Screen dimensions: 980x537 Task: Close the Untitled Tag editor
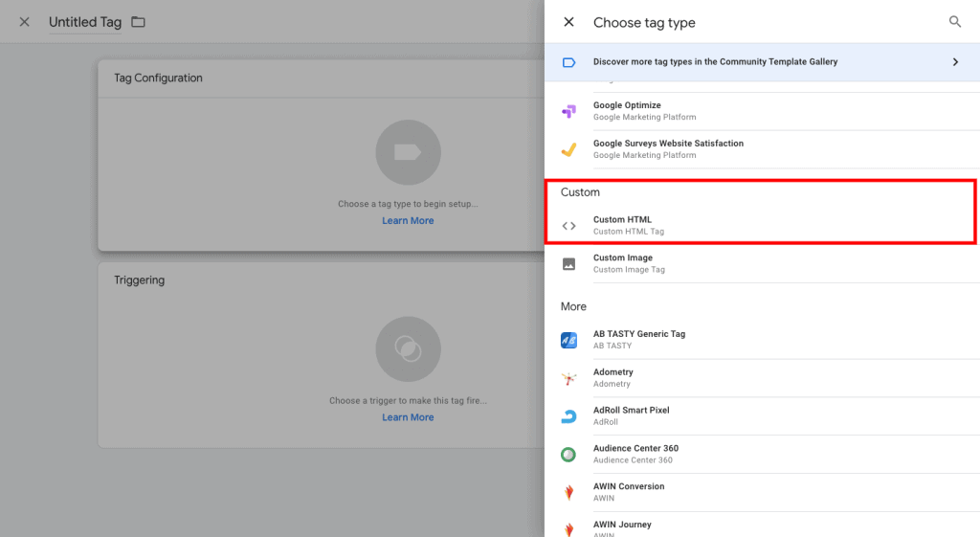pyautogui.click(x=24, y=22)
